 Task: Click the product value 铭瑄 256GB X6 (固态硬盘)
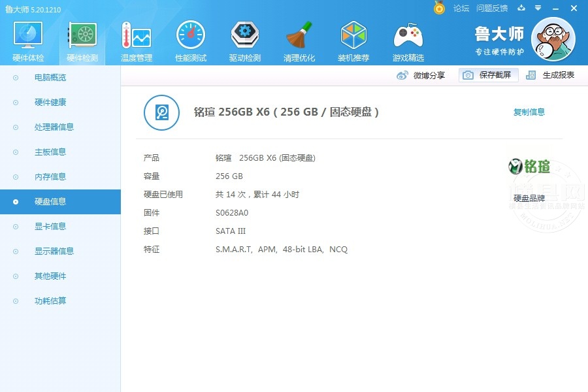(x=265, y=158)
